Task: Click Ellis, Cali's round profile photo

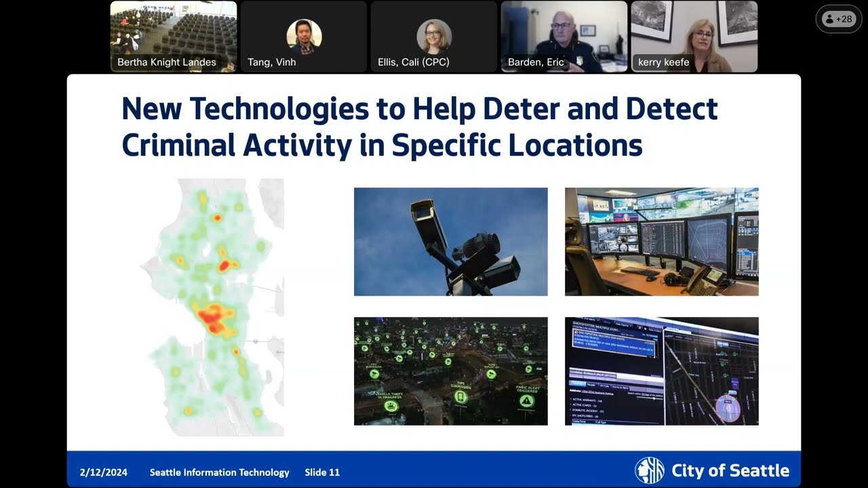Action: pyautogui.click(x=434, y=37)
